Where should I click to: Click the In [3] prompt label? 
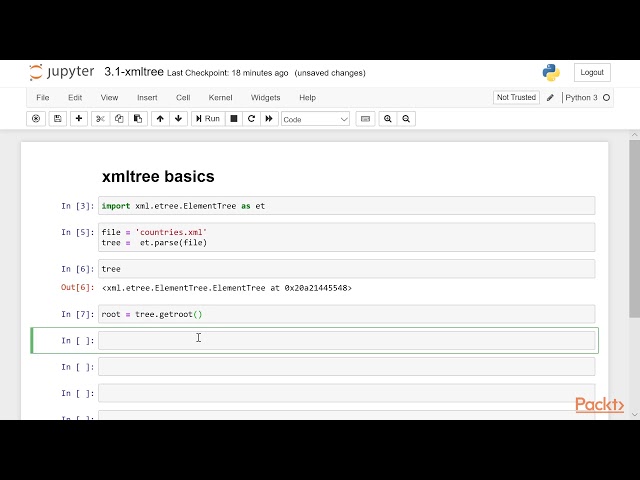point(78,206)
